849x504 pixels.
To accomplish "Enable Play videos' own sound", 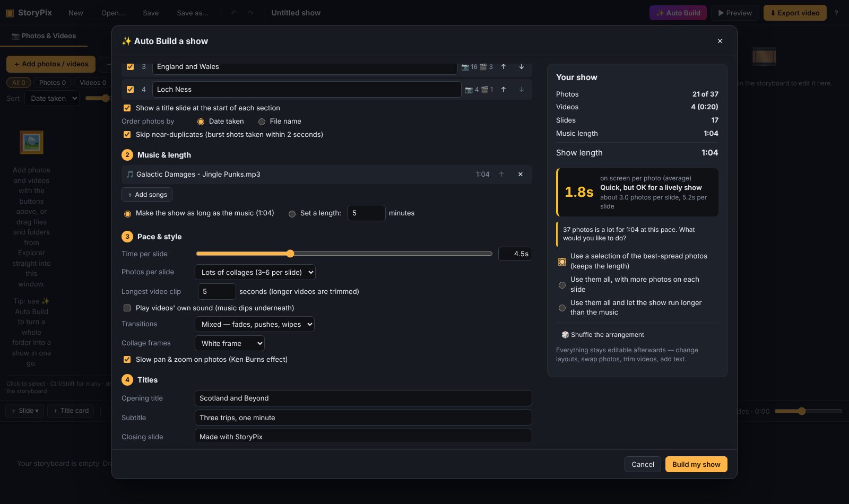I will [127, 308].
